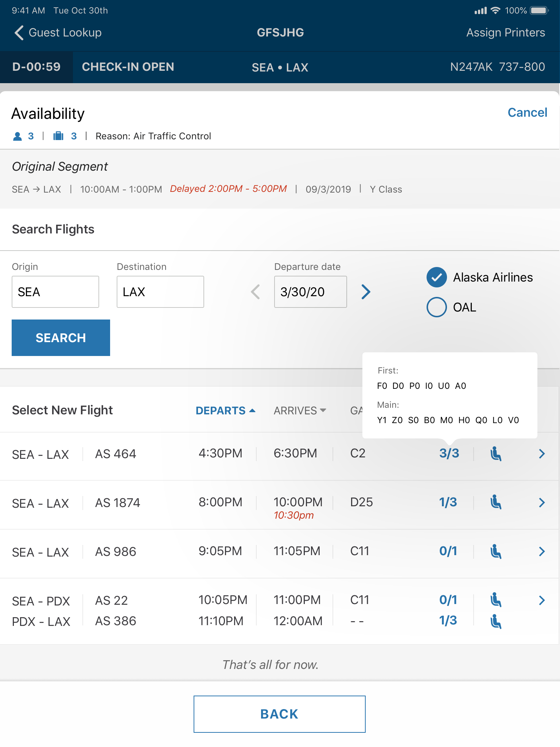The height and width of the screenshot is (747, 560).
Task: Tap the delayed arrival time 10:30pm
Action: tap(294, 515)
